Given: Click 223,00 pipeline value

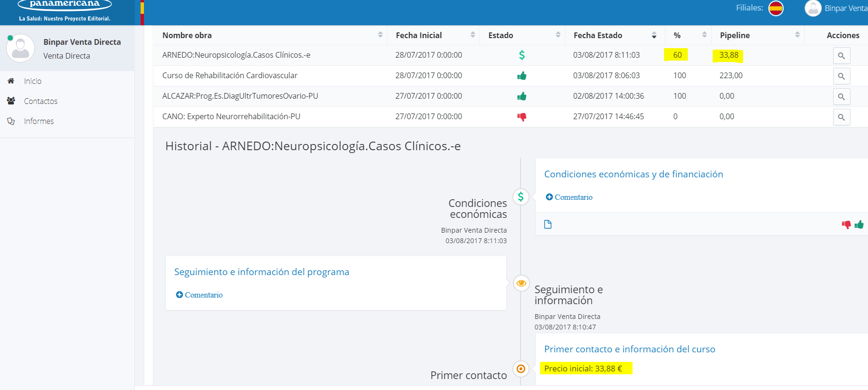Looking at the screenshot, I should point(731,75).
